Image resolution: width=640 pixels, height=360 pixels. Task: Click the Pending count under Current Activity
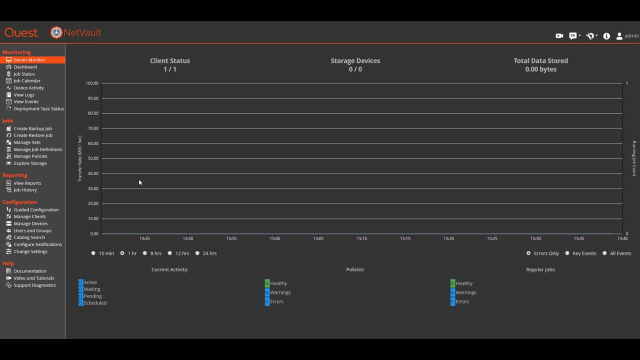[x=81, y=296]
